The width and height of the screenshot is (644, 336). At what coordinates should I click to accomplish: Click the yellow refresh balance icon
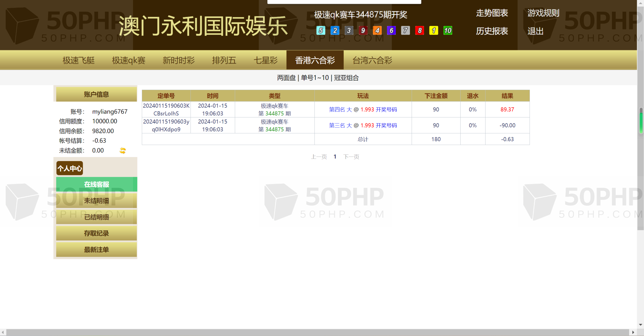click(x=123, y=151)
